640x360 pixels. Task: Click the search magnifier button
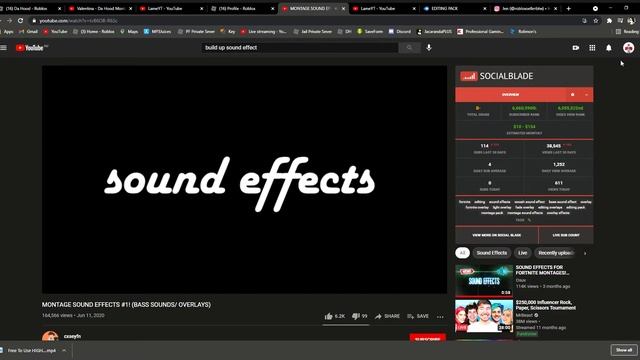(409, 48)
